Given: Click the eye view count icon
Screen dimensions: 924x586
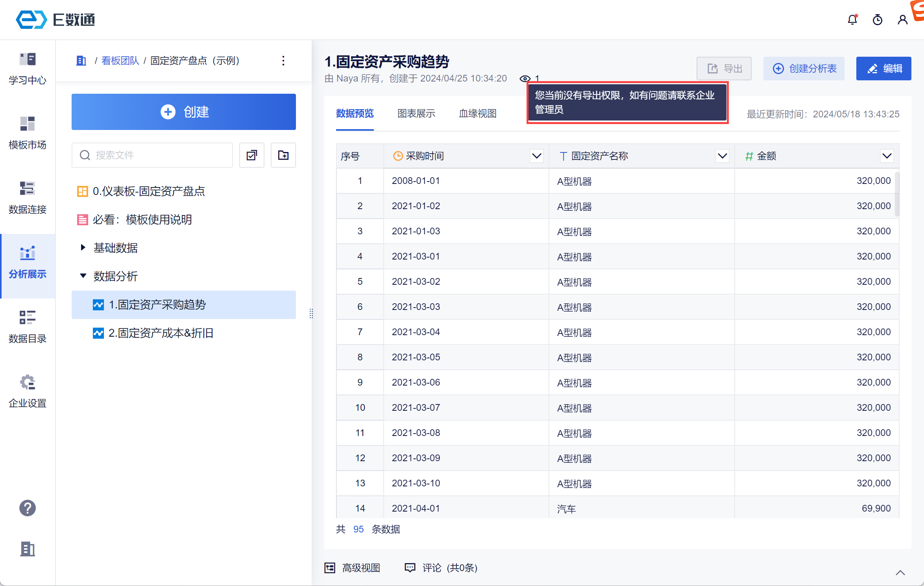Looking at the screenshot, I should coord(525,78).
